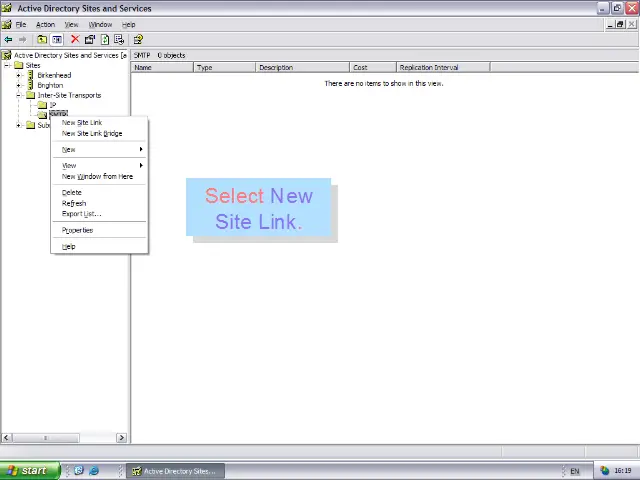Click the Up one level folder icon
Viewport: 640px width, 480px height.
(x=42, y=40)
